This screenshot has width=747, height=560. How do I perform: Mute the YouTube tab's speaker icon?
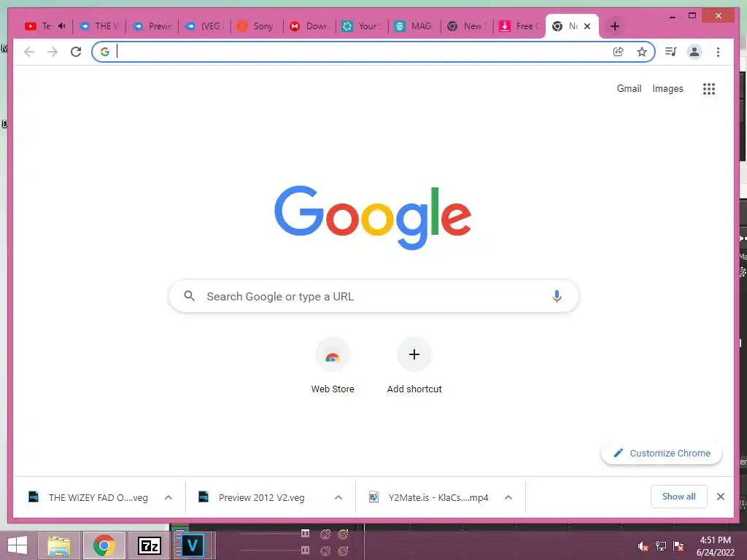coord(61,26)
